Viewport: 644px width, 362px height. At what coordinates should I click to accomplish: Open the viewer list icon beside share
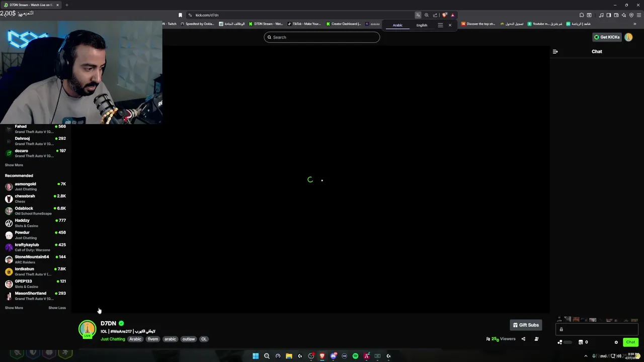pos(536,339)
